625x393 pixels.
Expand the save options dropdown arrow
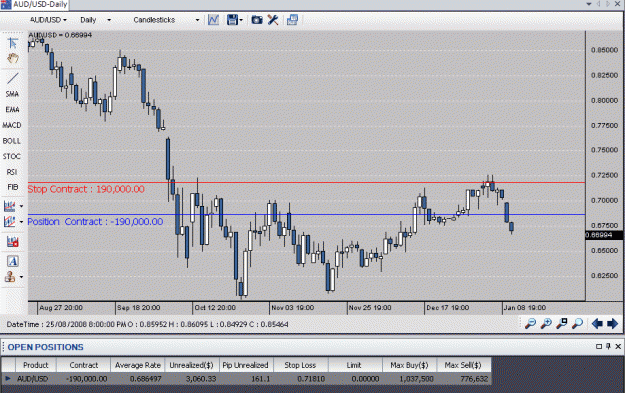[x=241, y=20]
